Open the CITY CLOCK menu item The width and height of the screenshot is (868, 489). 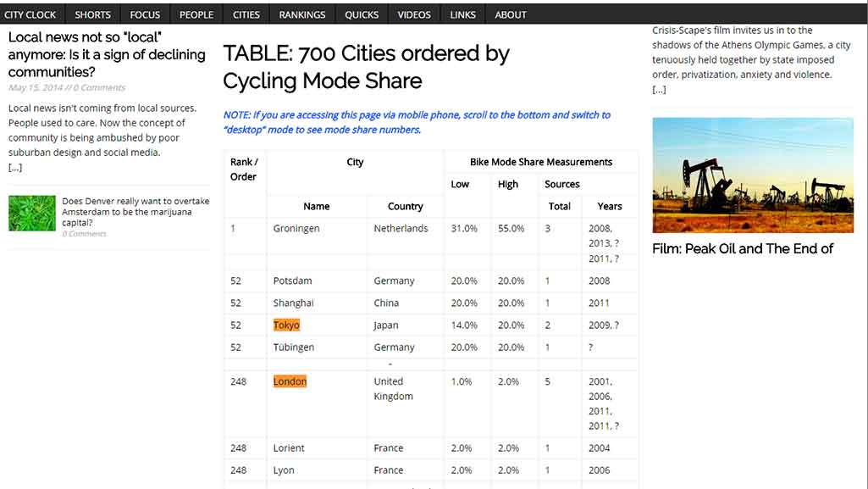point(30,14)
